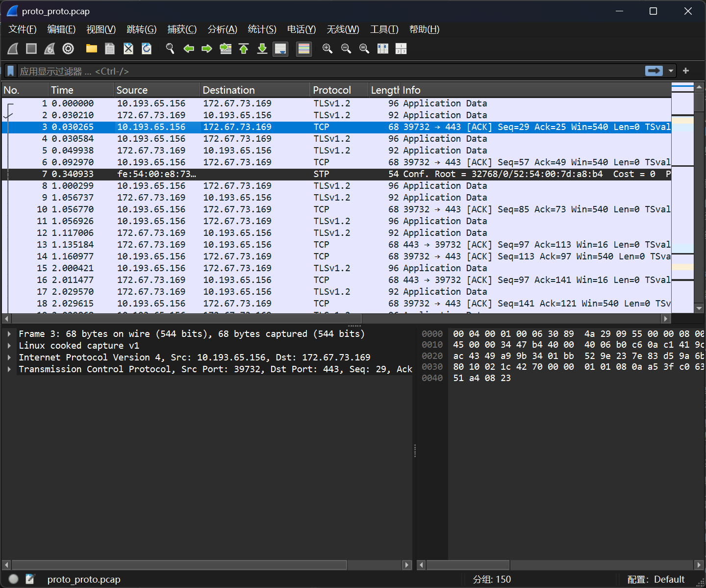Open capture options gear icon

(68, 49)
